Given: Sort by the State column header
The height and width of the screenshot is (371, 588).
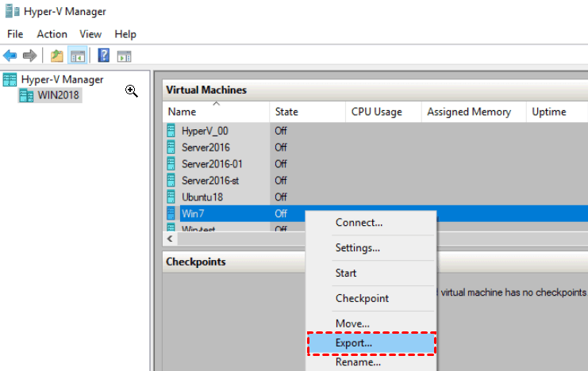Looking at the screenshot, I should (x=307, y=112).
